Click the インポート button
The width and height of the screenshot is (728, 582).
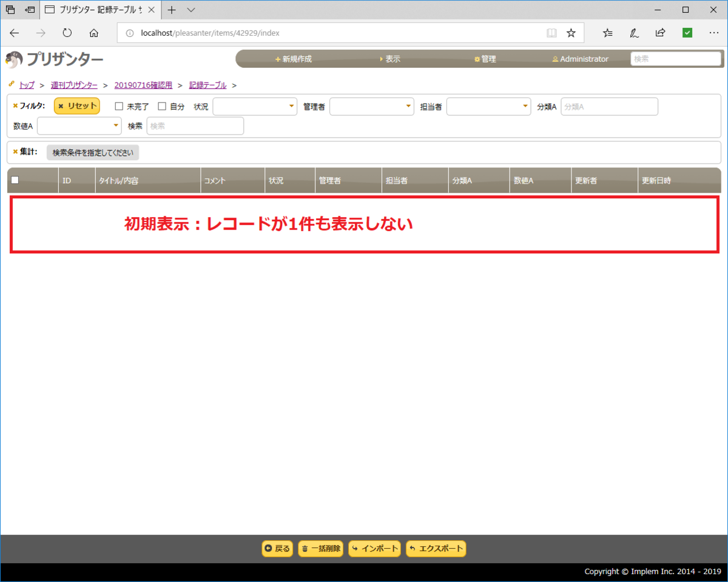click(x=374, y=549)
